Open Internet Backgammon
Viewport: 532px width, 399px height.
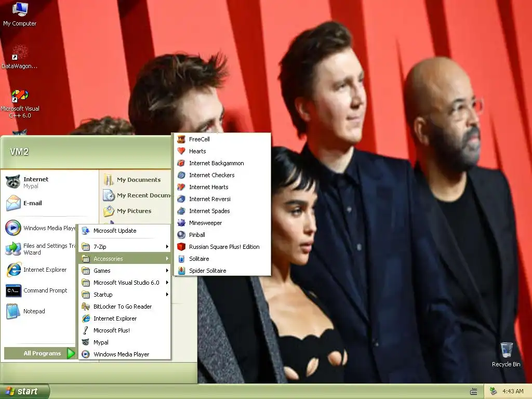(x=222, y=163)
